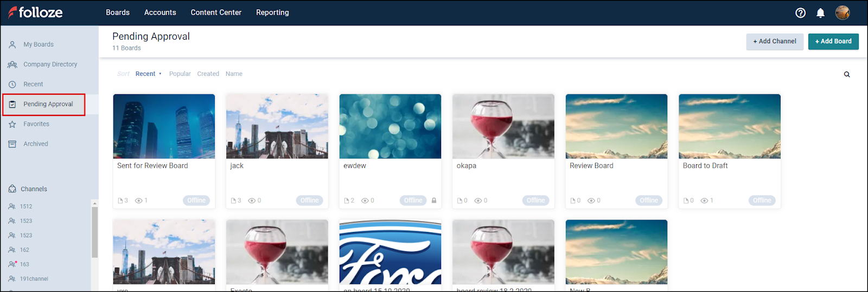Image resolution: width=868 pixels, height=292 pixels.
Task: Toggle Offline status on Sent for Review Board
Action: (x=196, y=200)
